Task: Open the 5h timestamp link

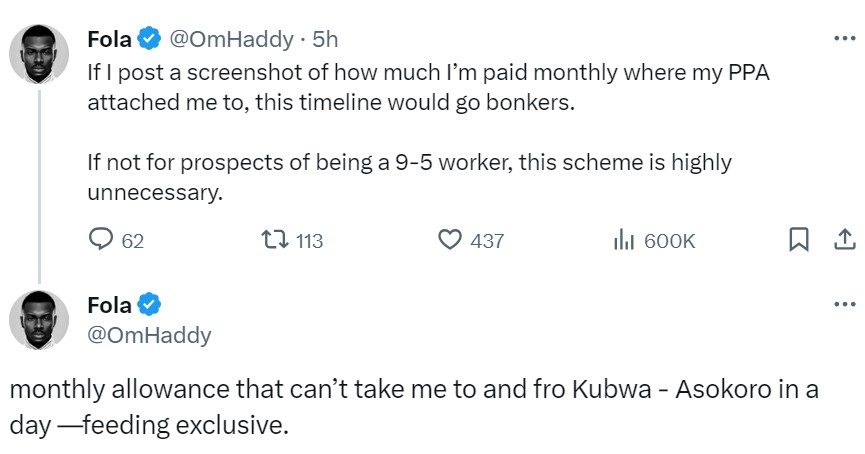Action: (325, 40)
